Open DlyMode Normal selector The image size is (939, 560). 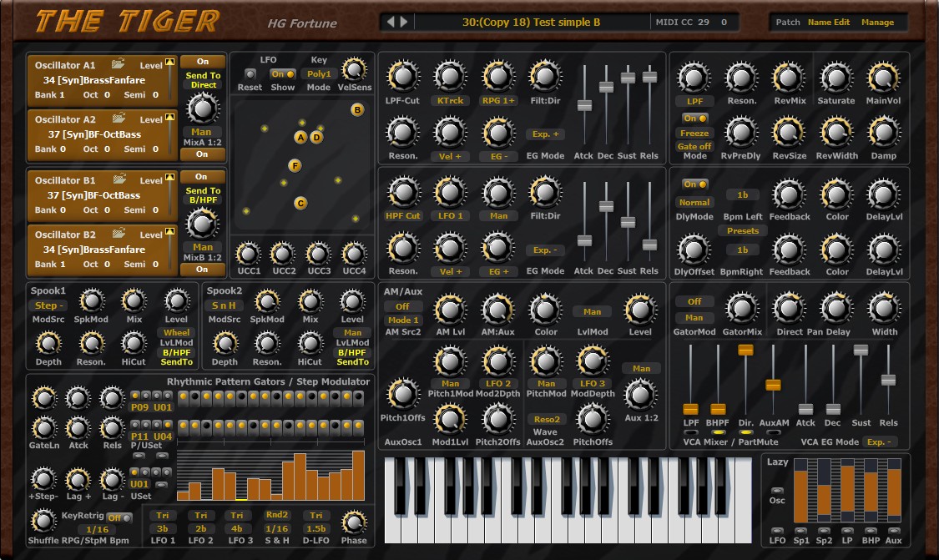point(694,203)
